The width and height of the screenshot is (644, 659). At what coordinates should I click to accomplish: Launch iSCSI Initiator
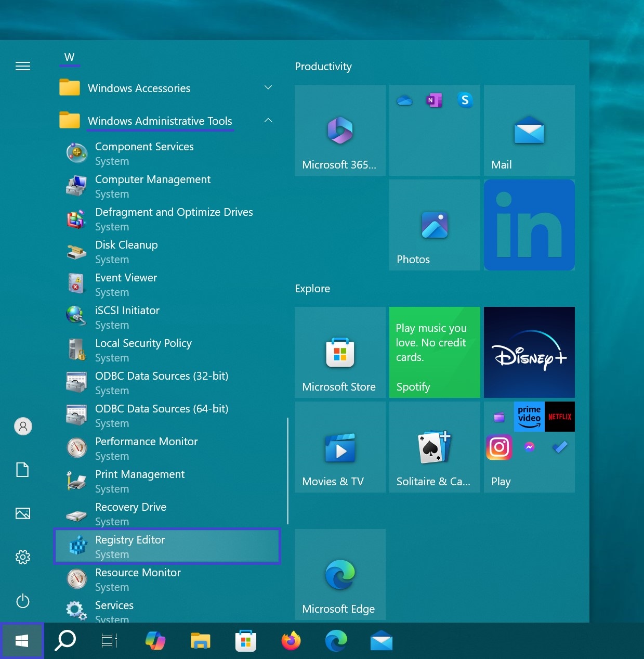(x=167, y=318)
